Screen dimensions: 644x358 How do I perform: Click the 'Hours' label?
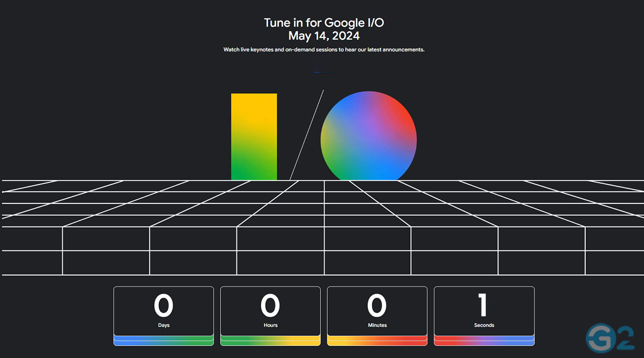(270, 326)
